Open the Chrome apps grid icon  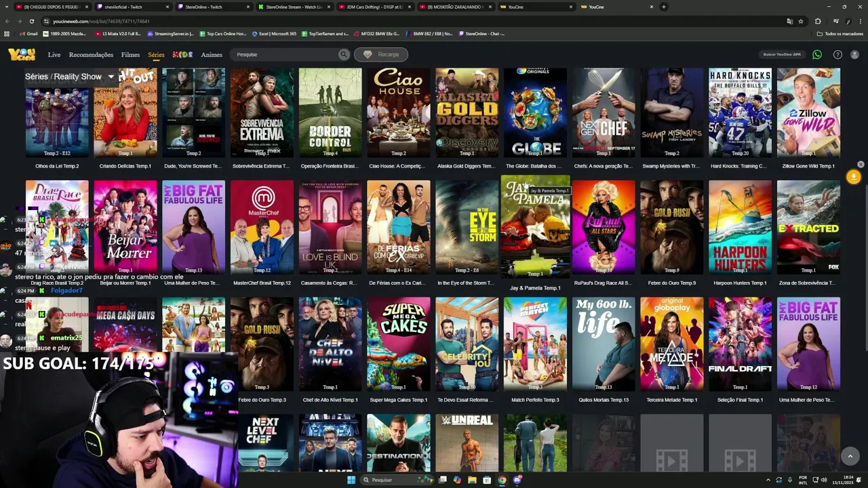point(7,33)
